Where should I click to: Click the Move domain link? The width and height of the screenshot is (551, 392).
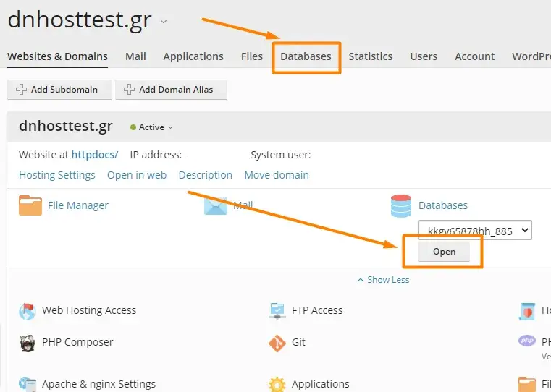click(277, 175)
